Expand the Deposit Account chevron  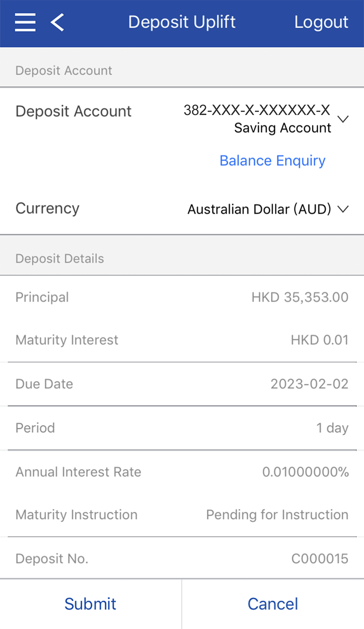click(343, 119)
